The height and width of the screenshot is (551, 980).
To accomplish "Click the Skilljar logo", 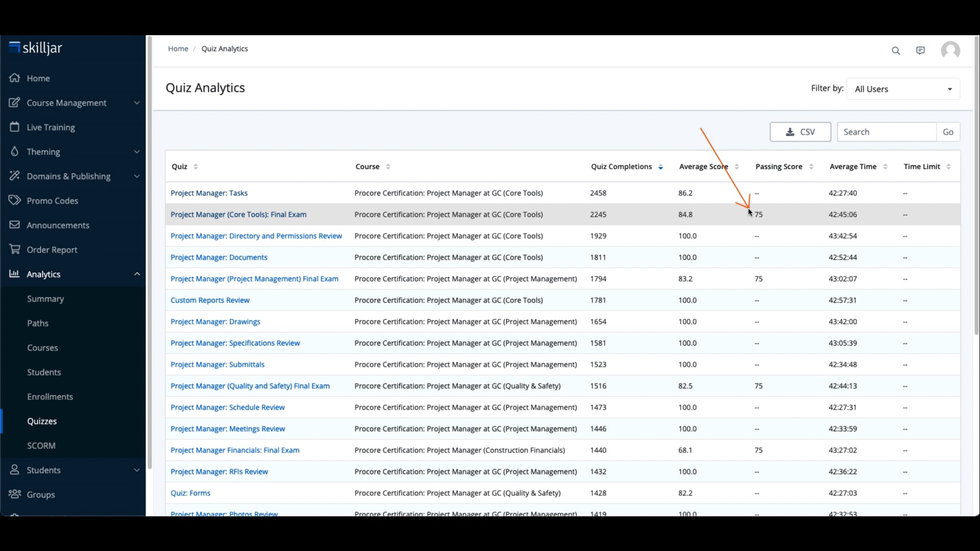I will [35, 47].
